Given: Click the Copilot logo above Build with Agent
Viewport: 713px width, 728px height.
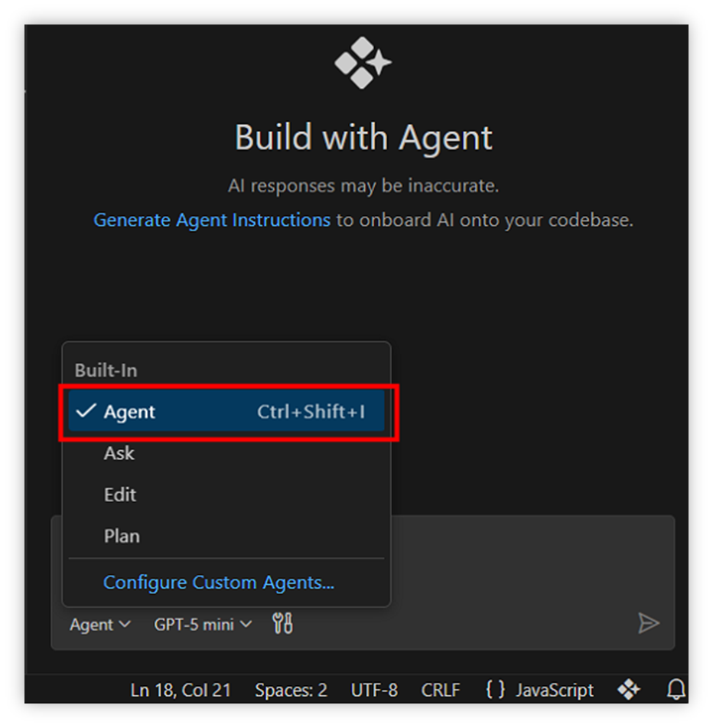Looking at the screenshot, I should tap(361, 63).
